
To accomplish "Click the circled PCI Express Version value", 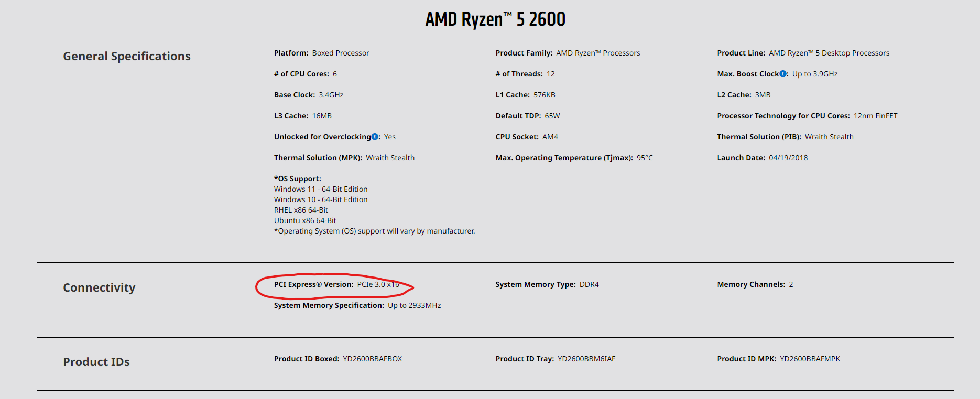I will point(378,284).
